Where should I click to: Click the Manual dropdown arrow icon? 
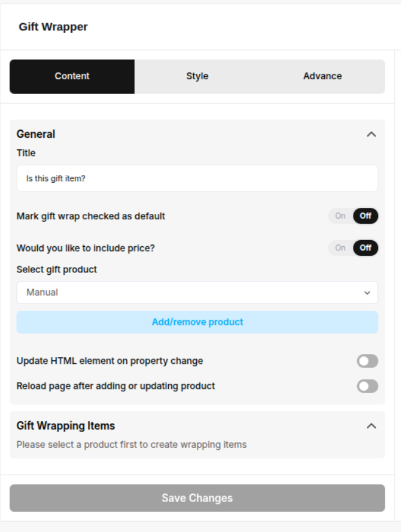tap(367, 293)
